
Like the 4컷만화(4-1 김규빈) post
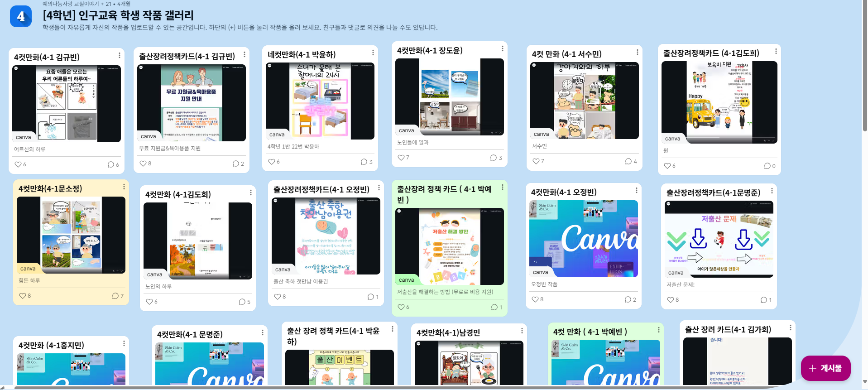(x=18, y=164)
